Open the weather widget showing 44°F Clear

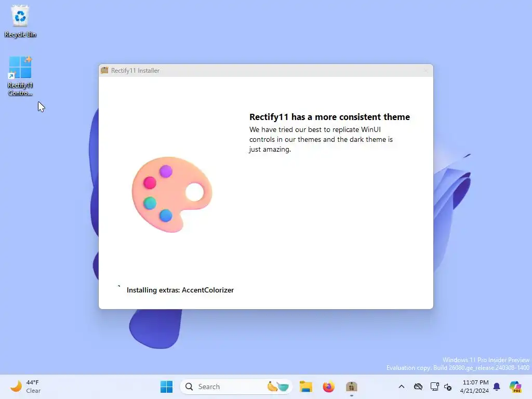[26, 387]
